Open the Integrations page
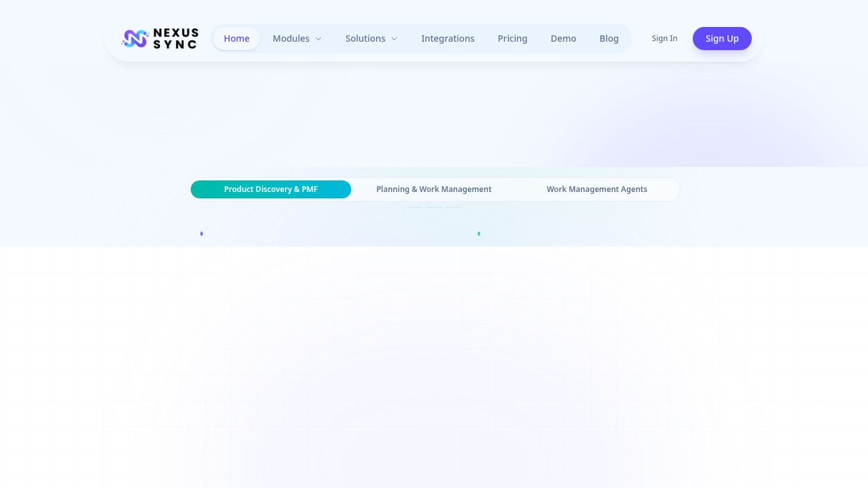This screenshot has width=868, height=488. [447, 39]
